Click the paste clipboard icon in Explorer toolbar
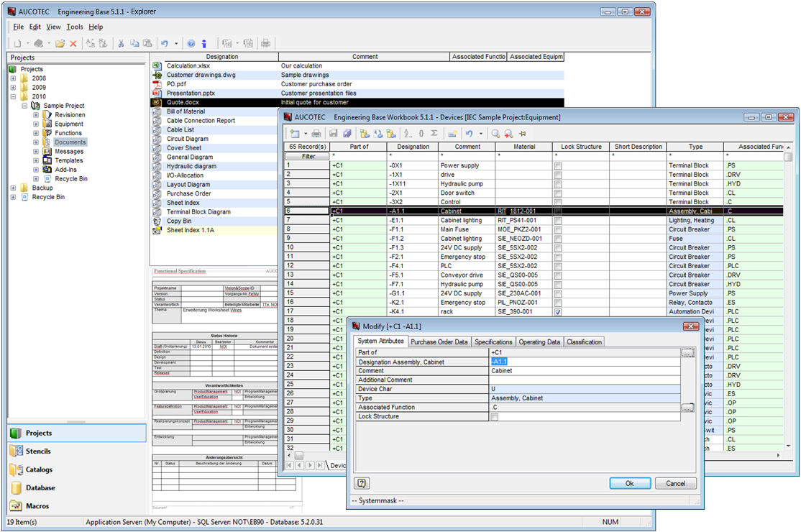Viewport: 801px width, 532px height. click(x=147, y=44)
